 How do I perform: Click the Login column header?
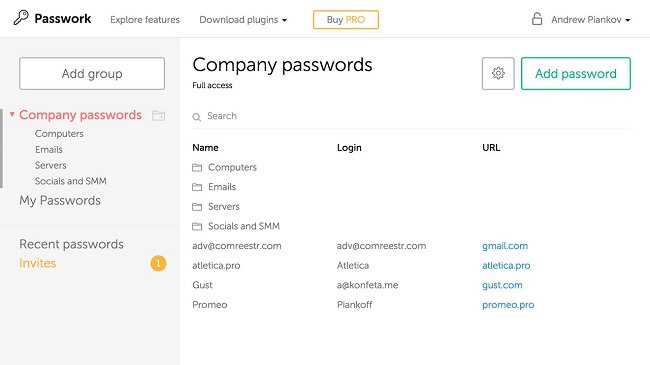tap(349, 148)
